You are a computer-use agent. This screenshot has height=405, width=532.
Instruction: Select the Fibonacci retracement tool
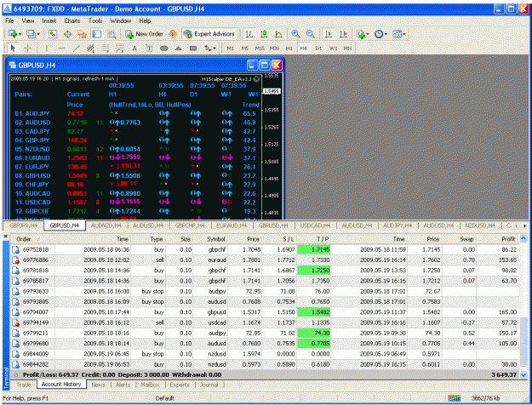(106, 48)
